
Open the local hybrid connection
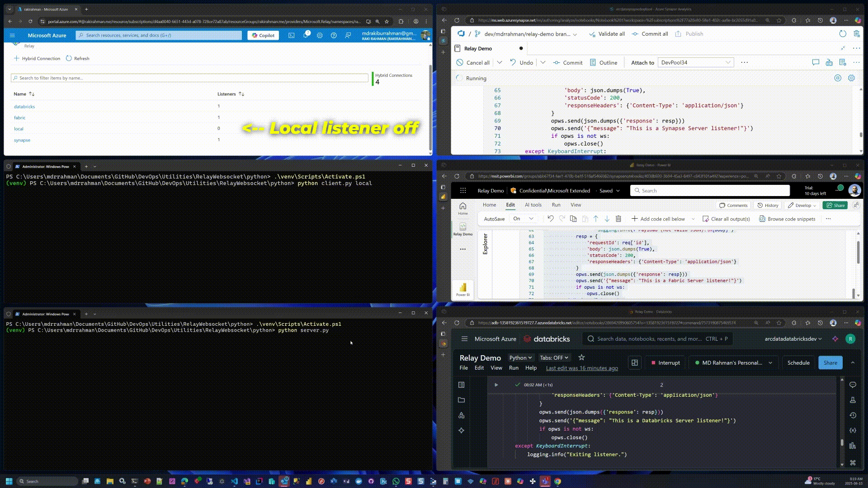(x=19, y=129)
